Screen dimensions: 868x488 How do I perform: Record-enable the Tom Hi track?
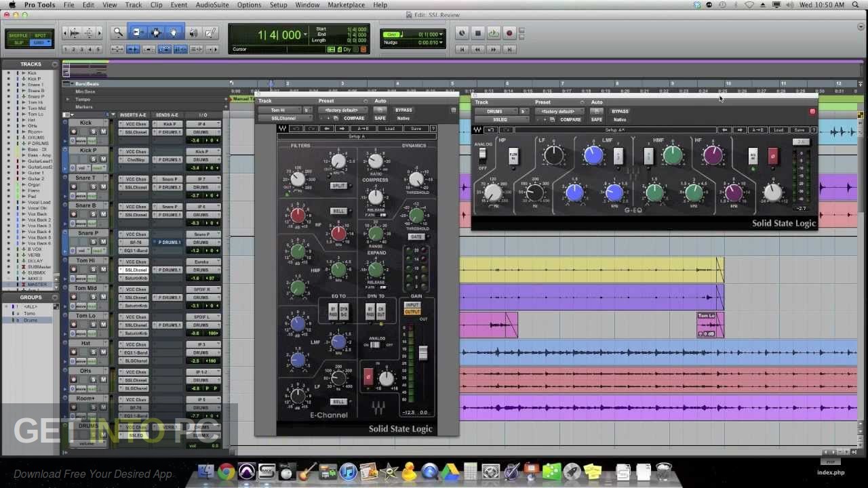click(74, 269)
